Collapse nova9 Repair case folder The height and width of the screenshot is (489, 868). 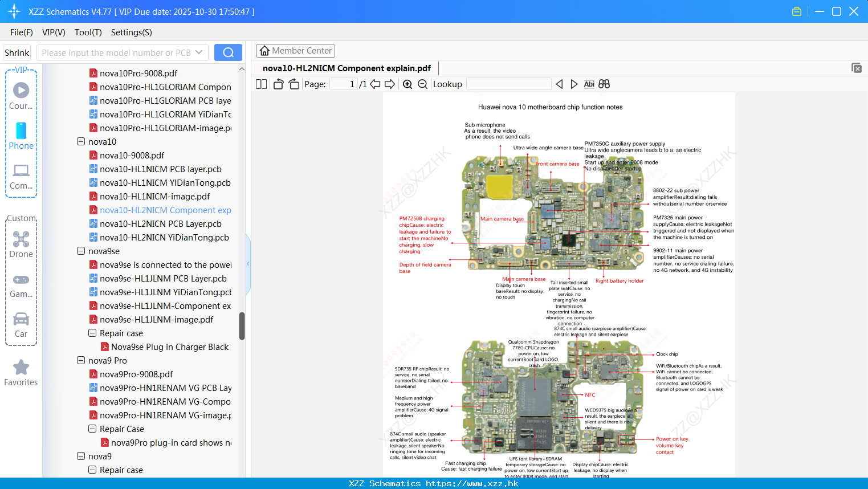click(x=92, y=470)
